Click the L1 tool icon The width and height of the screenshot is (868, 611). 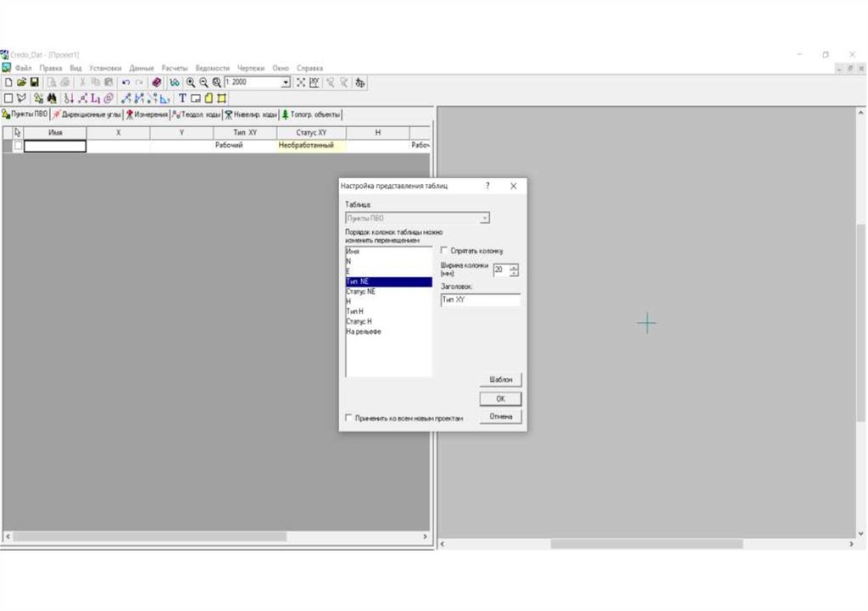point(96,98)
